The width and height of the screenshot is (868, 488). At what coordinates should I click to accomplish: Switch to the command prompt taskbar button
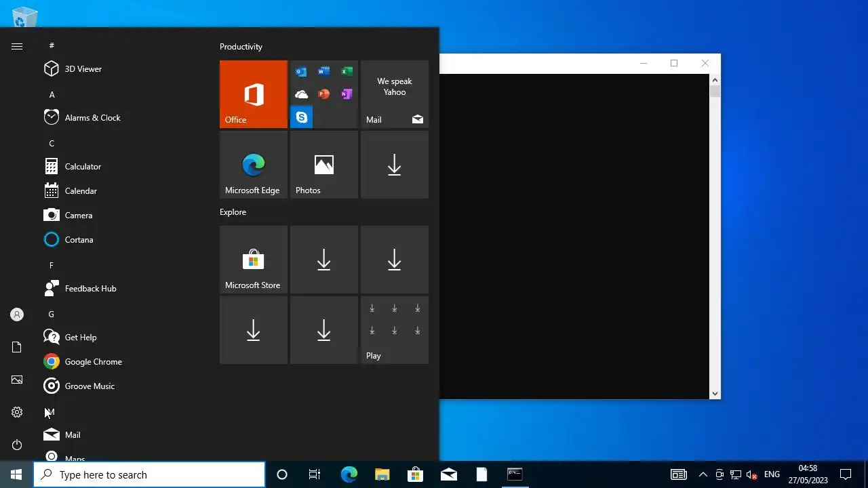[x=515, y=474]
